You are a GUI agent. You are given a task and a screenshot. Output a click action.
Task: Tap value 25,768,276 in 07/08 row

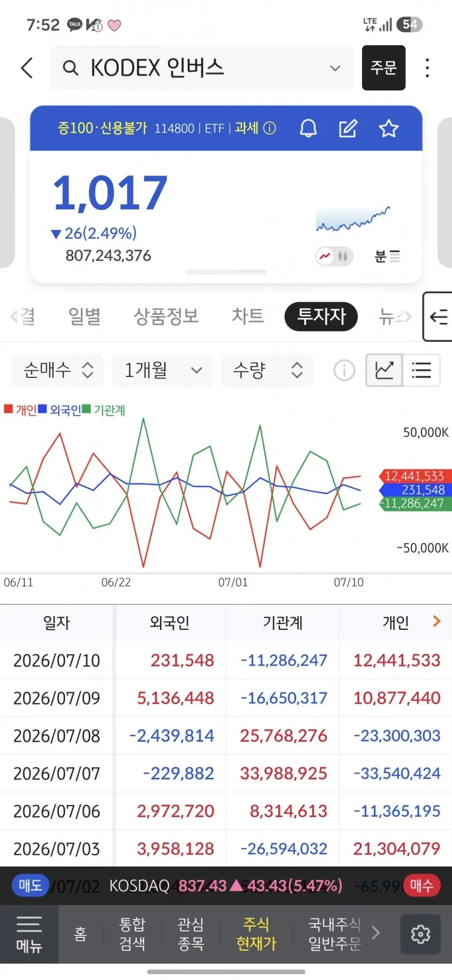pos(283,736)
